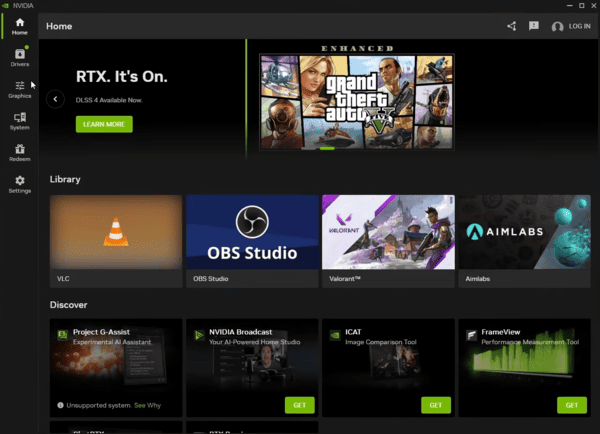Install FrameView using its GET button

pos(571,405)
